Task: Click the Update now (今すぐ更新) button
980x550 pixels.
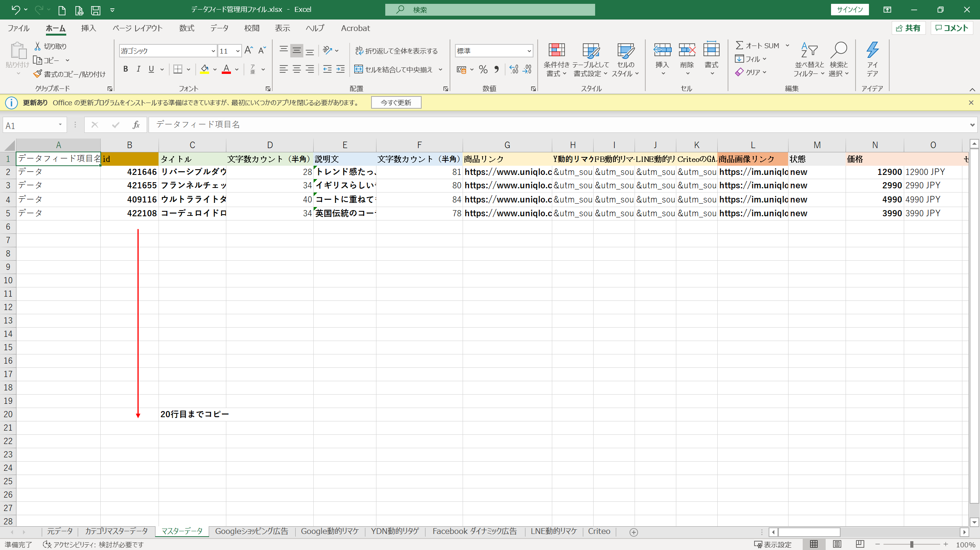Action: pos(396,103)
